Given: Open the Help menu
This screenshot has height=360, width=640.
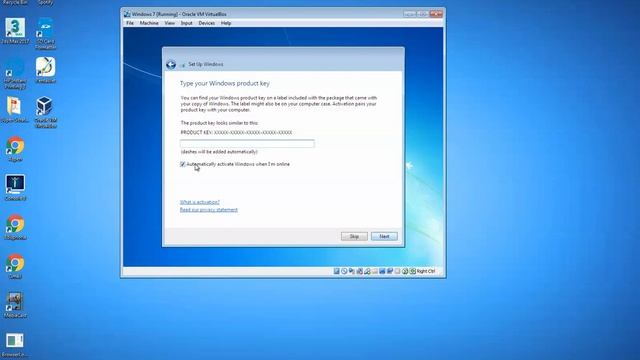Looking at the screenshot, I should [x=226, y=23].
